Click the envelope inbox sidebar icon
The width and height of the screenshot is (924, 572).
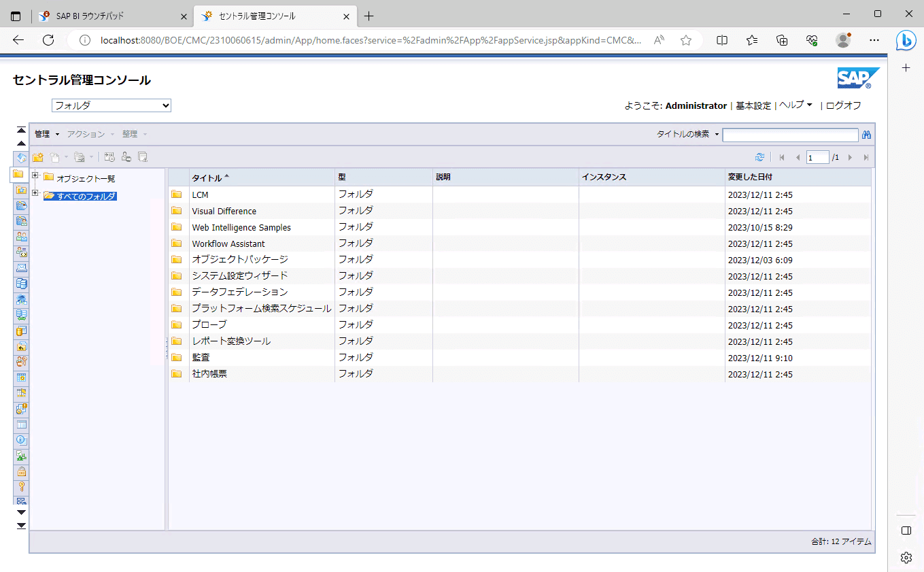tap(21, 268)
